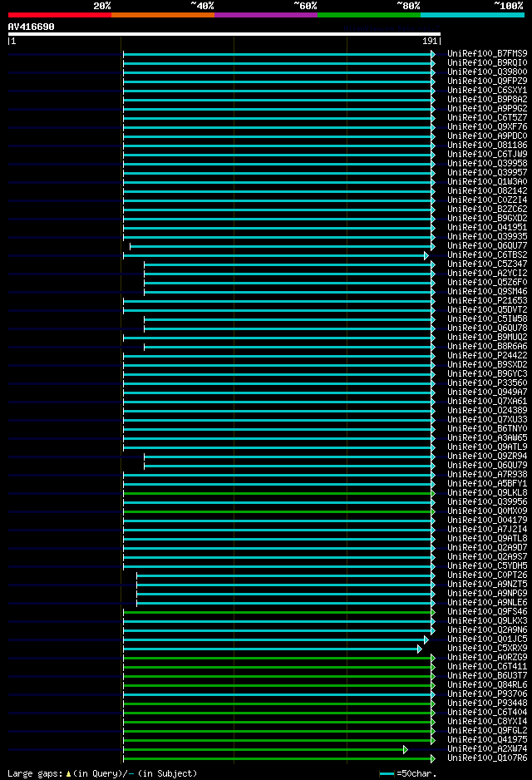The width and height of the screenshot is (532, 780).
Task: Select the UniRef100_B6U3T7 label
Action: point(487,675)
